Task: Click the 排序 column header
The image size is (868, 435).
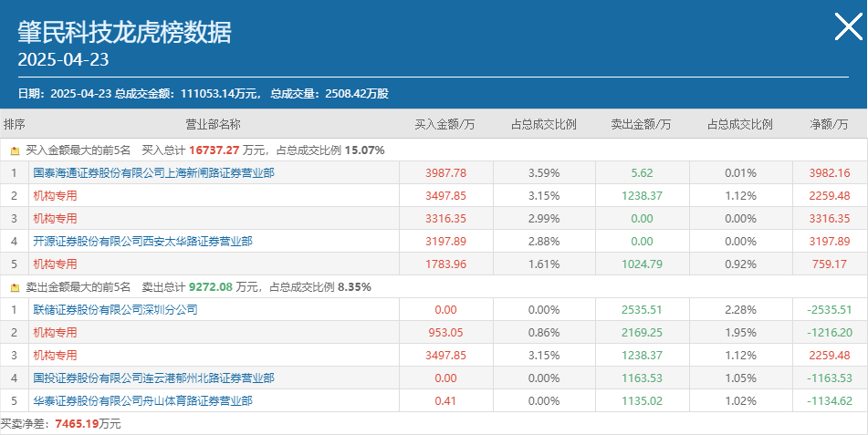Action: [x=15, y=125]
